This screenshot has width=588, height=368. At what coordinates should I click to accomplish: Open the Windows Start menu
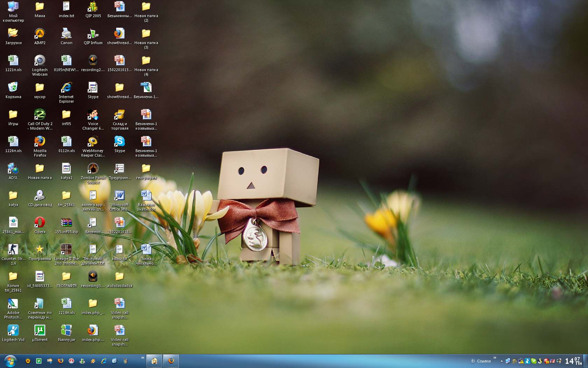[10, 361]
